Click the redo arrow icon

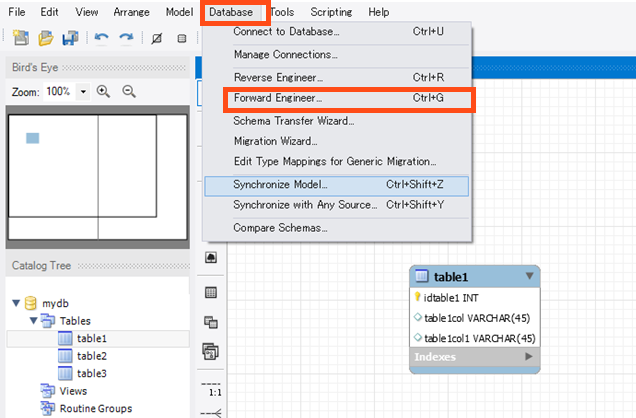click(126, 38)
